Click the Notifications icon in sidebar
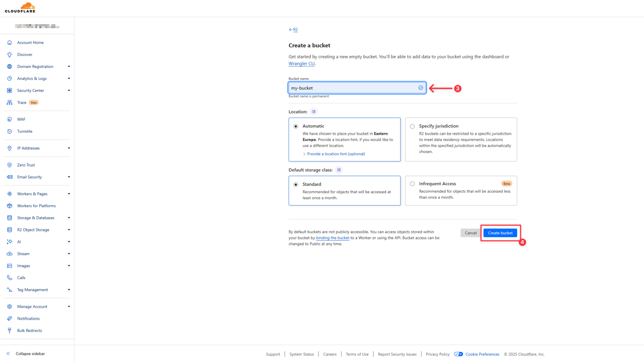The height and width of the screenshot is (362, 644). point(10,318)
